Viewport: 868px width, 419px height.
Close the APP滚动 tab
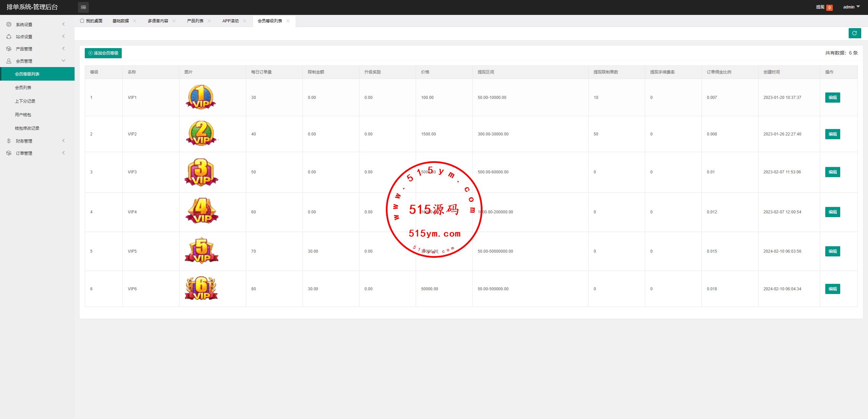(x=244, y=21)
